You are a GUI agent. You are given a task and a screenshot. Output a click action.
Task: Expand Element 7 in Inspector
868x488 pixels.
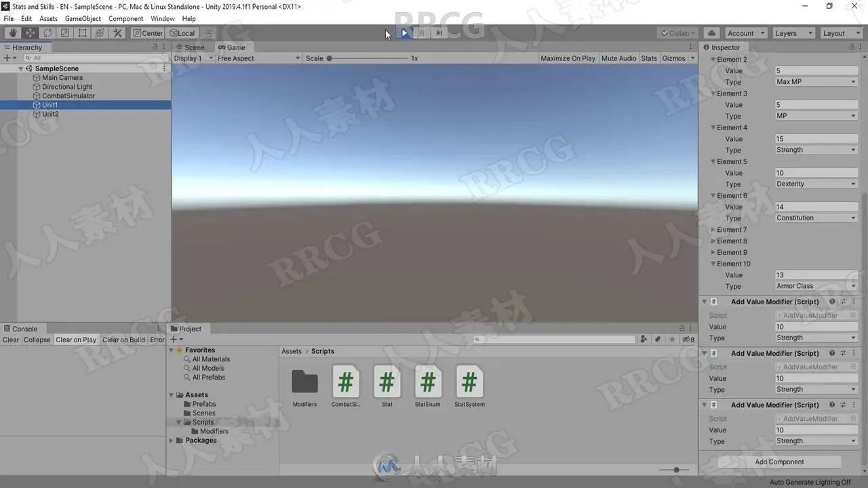pos(713,230)
